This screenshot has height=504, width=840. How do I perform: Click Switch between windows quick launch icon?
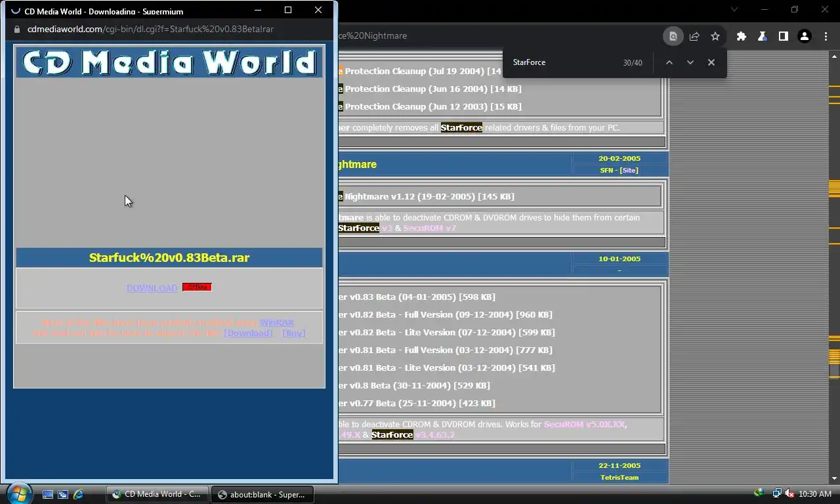tap(63, 494)
